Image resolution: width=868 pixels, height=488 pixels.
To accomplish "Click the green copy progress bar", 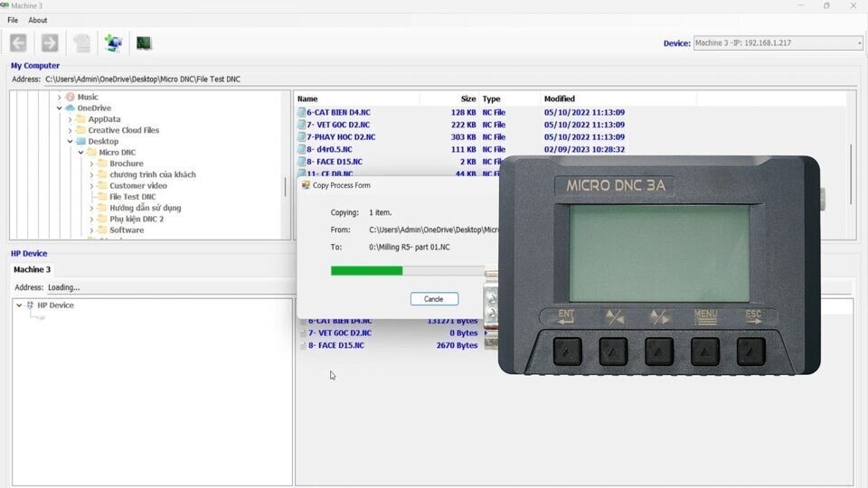I will (366, 270).
